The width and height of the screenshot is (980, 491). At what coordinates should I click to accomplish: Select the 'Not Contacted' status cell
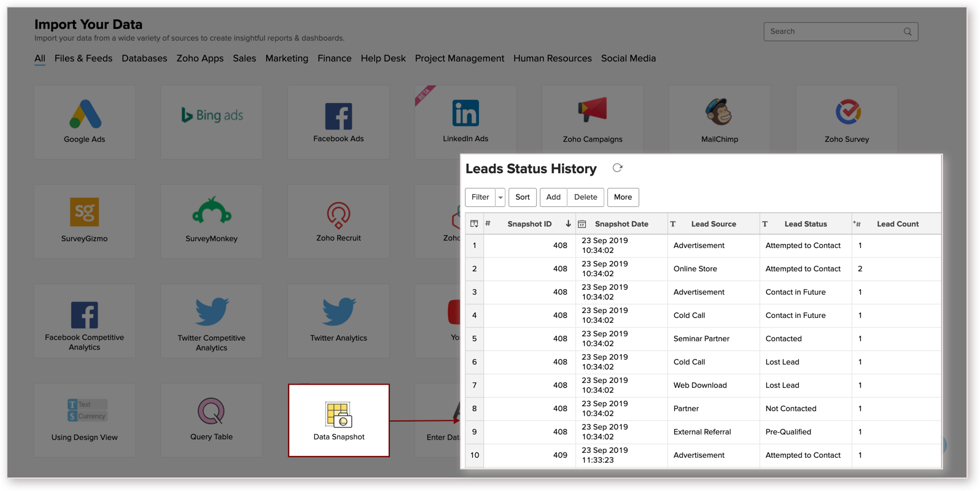pyautogui.click(x=806, y=409)
